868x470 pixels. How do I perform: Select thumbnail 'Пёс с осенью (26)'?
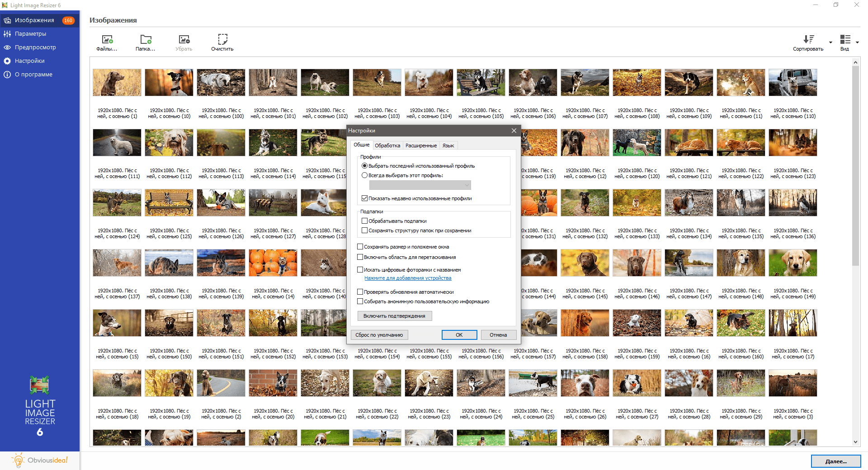(585, 383)
